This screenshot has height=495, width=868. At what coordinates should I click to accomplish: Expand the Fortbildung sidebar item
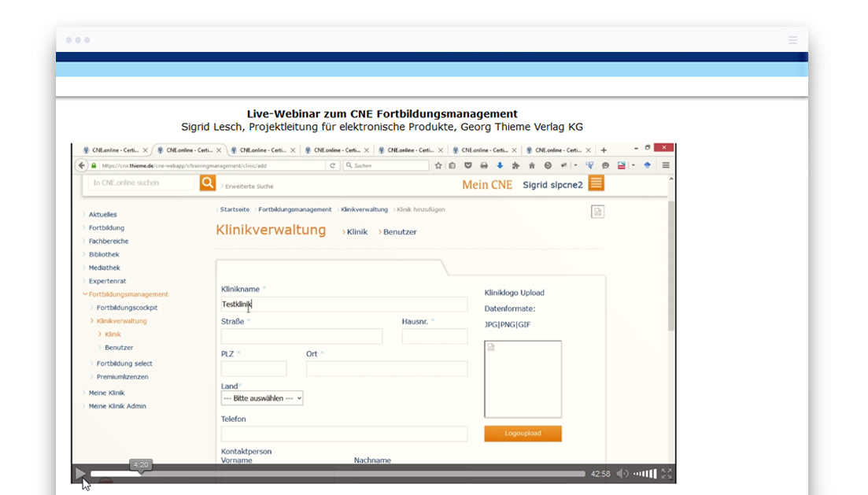(106, 228)
